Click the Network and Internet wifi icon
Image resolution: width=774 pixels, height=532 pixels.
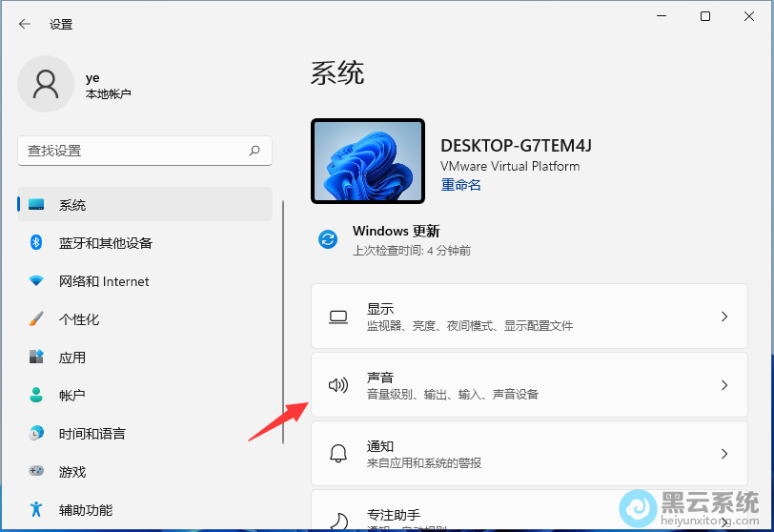(x=36, y=281)
